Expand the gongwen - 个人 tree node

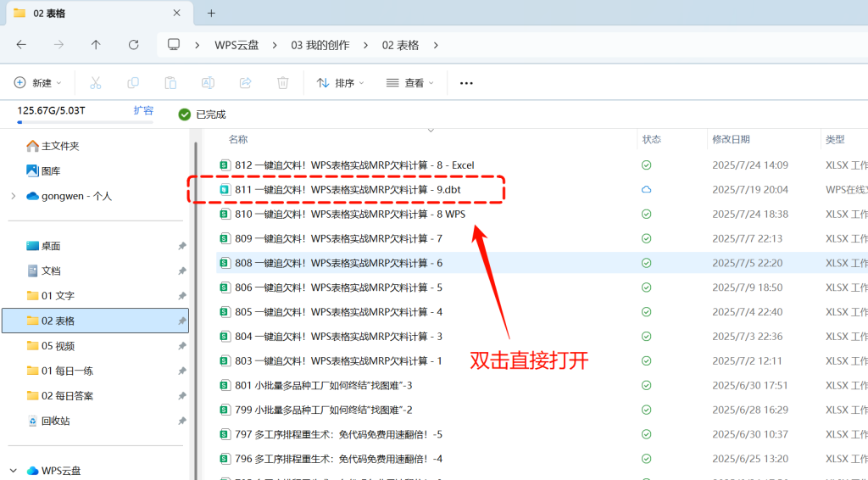14,196
